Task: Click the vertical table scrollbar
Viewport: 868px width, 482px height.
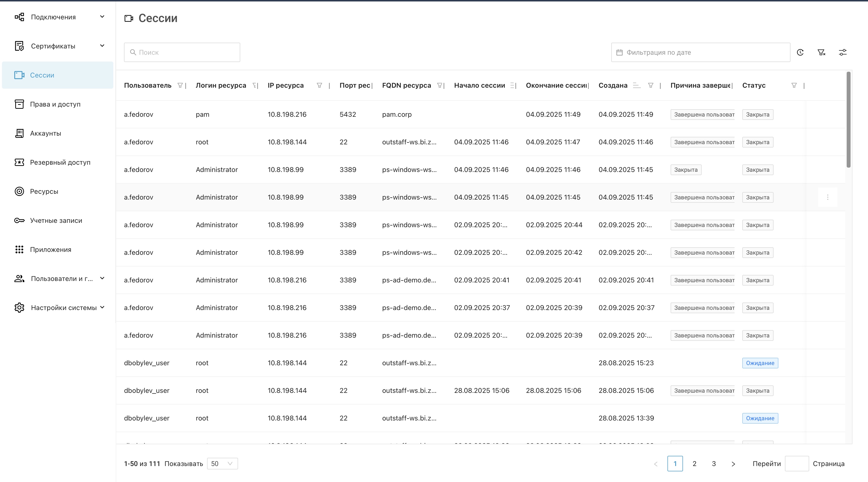Action: [x=848, y=120]
